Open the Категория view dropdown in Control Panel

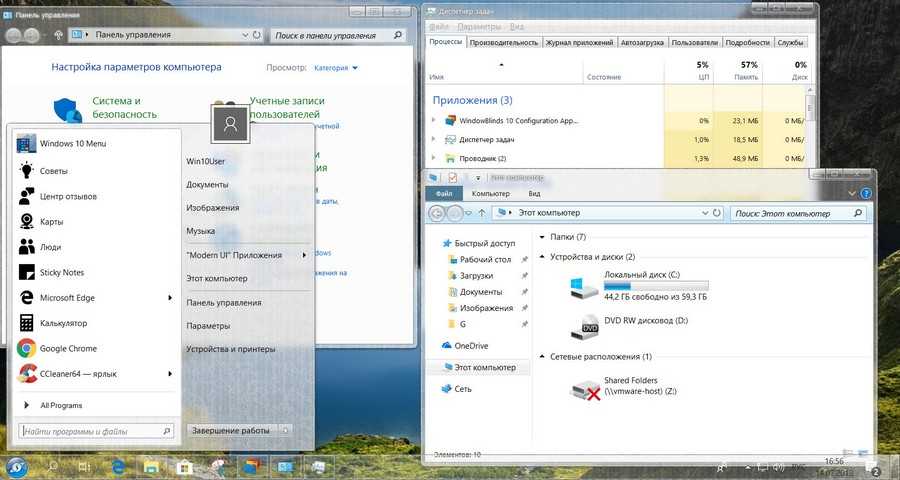336,68
